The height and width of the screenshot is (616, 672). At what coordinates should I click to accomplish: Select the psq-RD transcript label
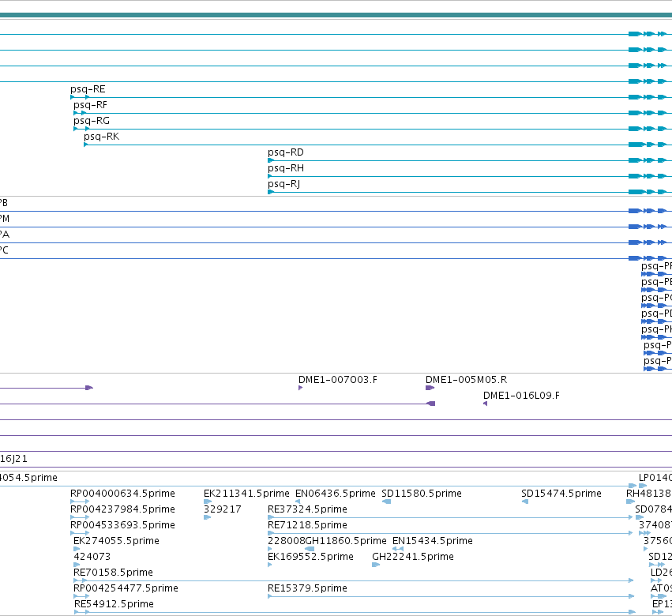point(286,152)
